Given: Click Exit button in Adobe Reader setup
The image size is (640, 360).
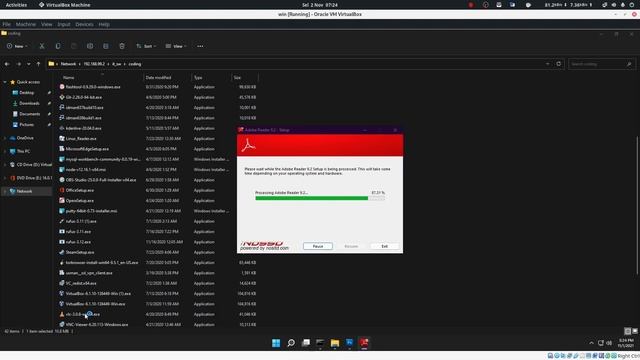Looking at the screenshot, I should click(384, 246).
